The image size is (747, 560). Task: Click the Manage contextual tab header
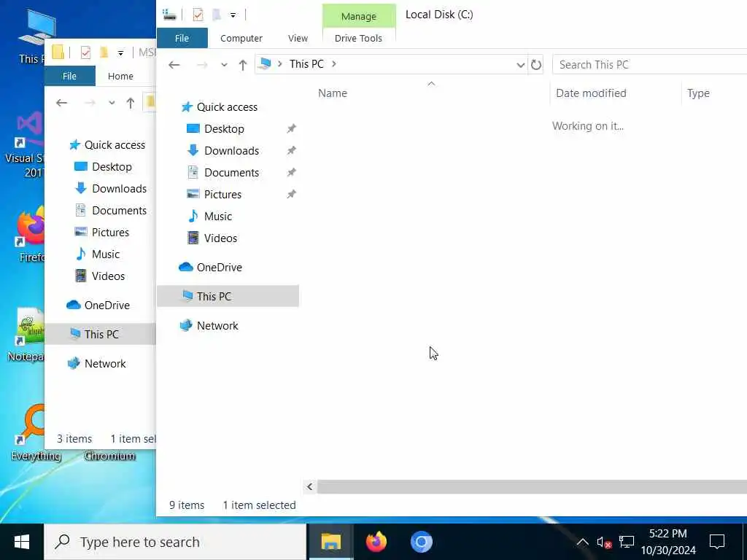click(x=359, y=16)
